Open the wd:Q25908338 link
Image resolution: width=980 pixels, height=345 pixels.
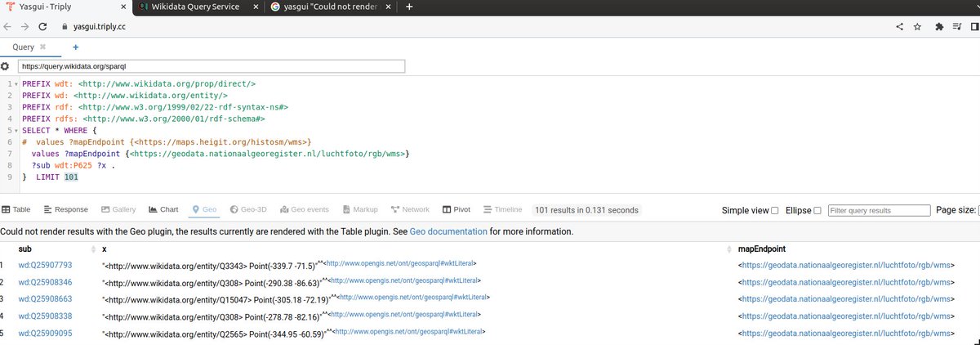[46, 316]
